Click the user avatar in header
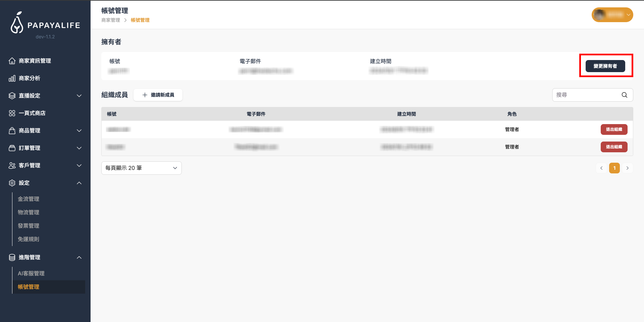The image size is (644, 322). click(x=600, y=15)
